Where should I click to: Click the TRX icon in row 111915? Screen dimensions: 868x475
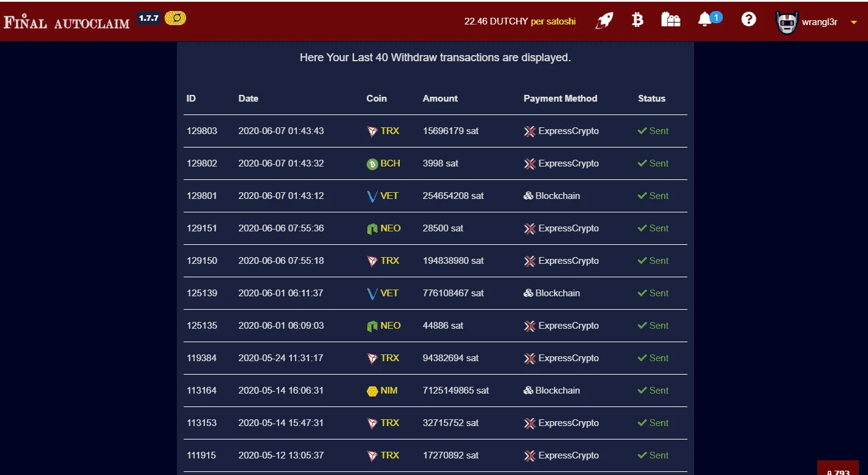(x=372, y=456)
